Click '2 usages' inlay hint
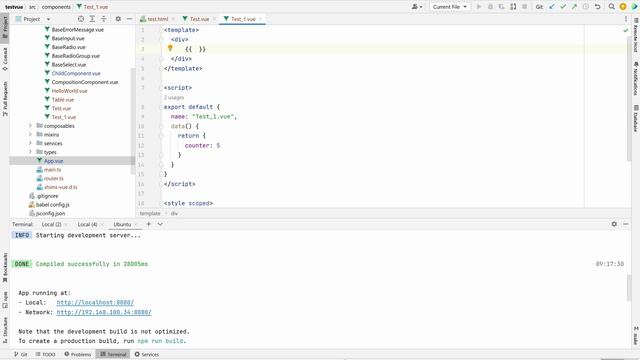This screenshot has width=640, height=360. click(174, 98)
